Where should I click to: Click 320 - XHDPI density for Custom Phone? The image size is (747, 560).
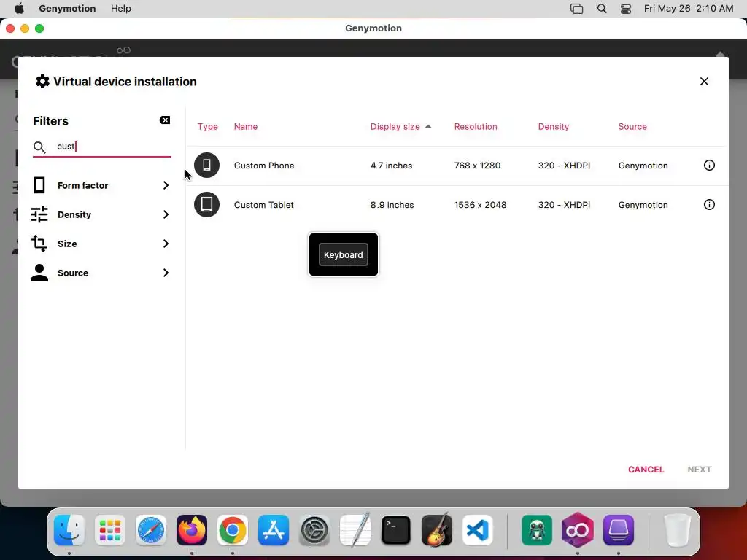pyautogui.click(x=564, y=166)
